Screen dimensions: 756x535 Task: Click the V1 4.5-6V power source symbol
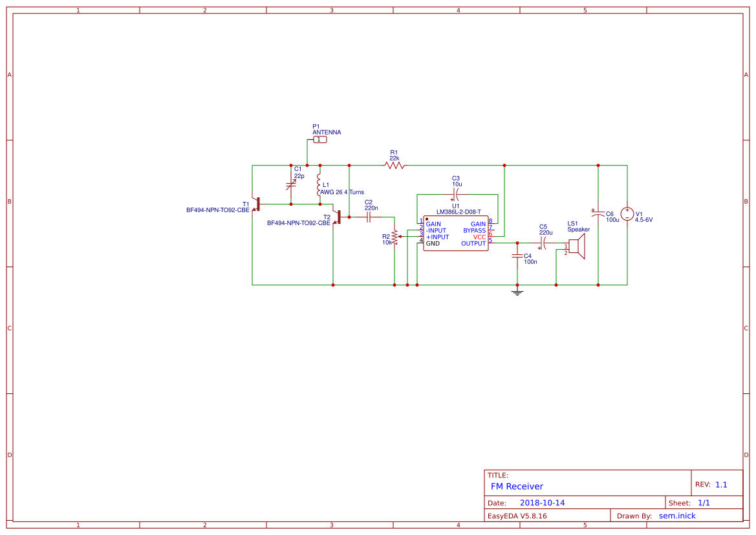pos(626,214)
